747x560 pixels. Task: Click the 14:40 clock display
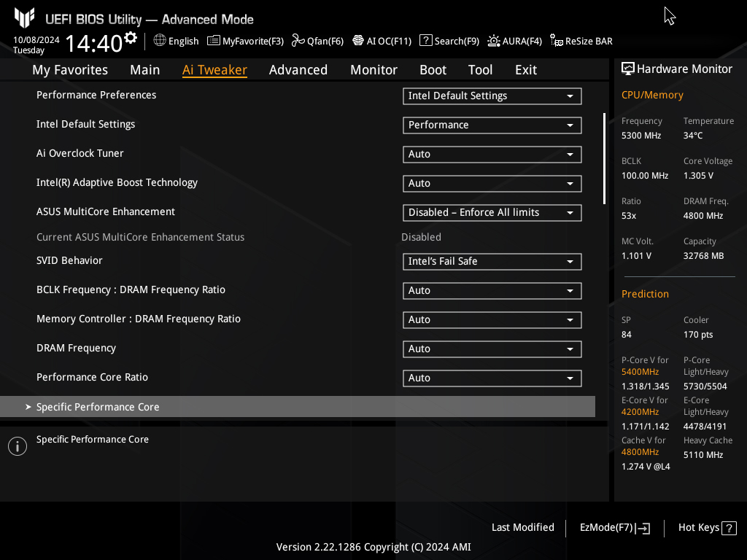94,43
